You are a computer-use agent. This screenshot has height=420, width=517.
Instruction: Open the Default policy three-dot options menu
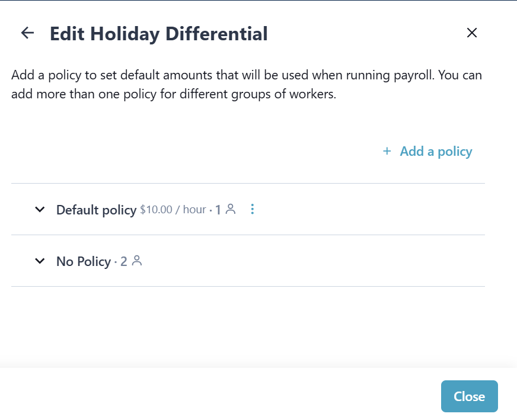pyautogui.click(x=253, y=209)
